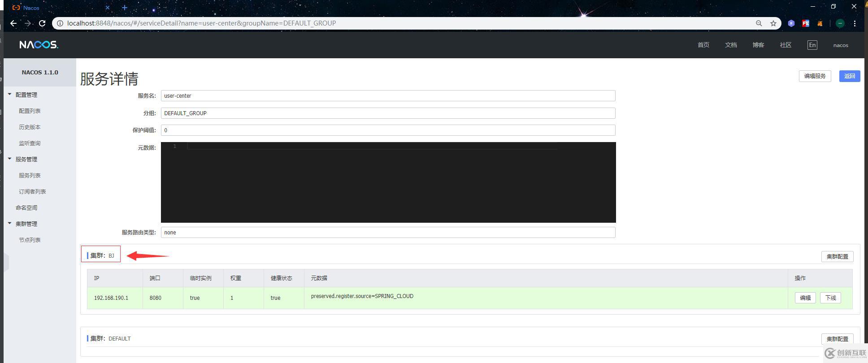The width and height of the screenshot is (868, 363).
Task: Open the browser zoom magnifier icon
Action: point(759,23)
